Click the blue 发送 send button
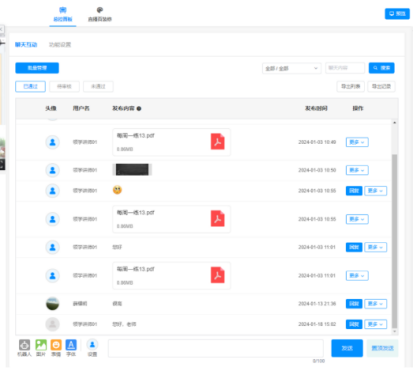The width and height of the screenshot is (414, 386). coord(347,348)
